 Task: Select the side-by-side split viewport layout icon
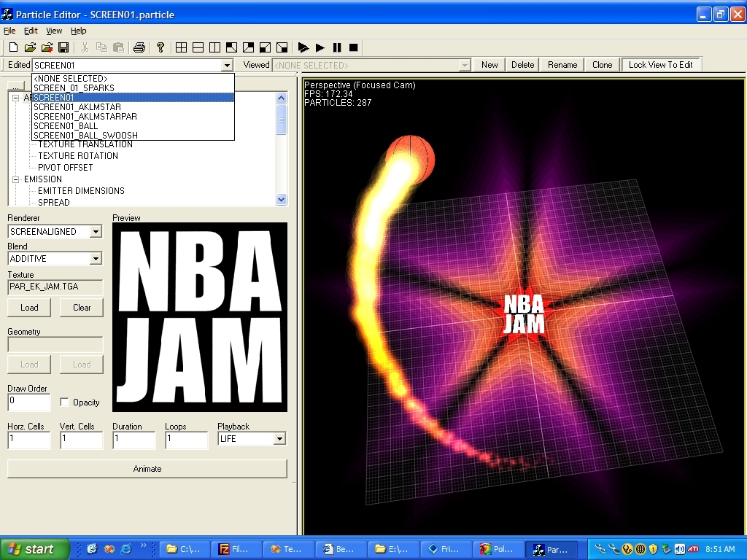(214, 47)
